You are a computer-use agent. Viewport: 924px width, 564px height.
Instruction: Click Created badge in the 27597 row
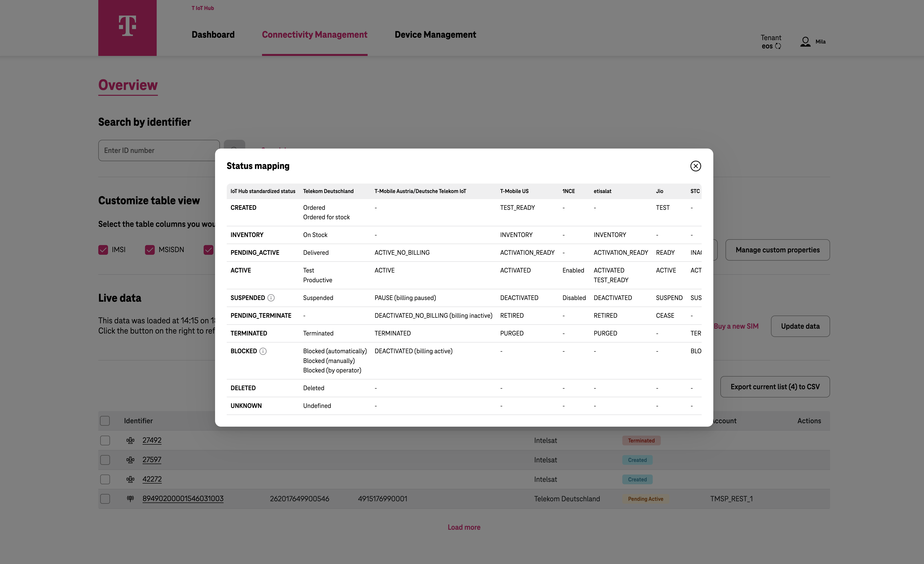point(637,460)
